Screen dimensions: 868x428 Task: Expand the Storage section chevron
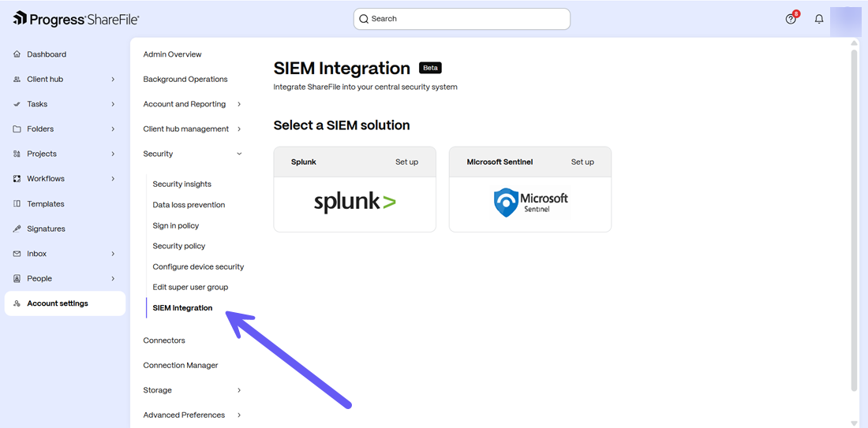click(239, 390)
